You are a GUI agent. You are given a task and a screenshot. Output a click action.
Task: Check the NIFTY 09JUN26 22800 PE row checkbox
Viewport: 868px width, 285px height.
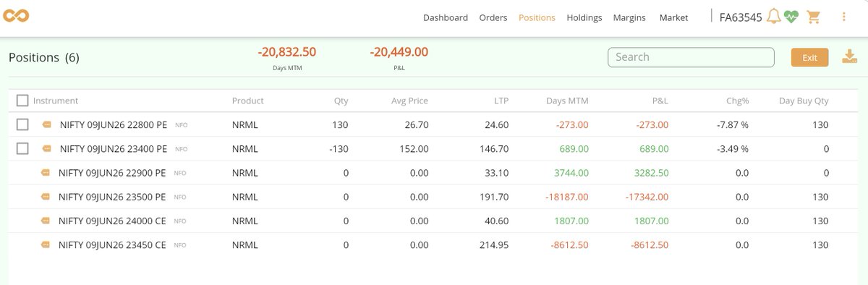pos(22,124)
